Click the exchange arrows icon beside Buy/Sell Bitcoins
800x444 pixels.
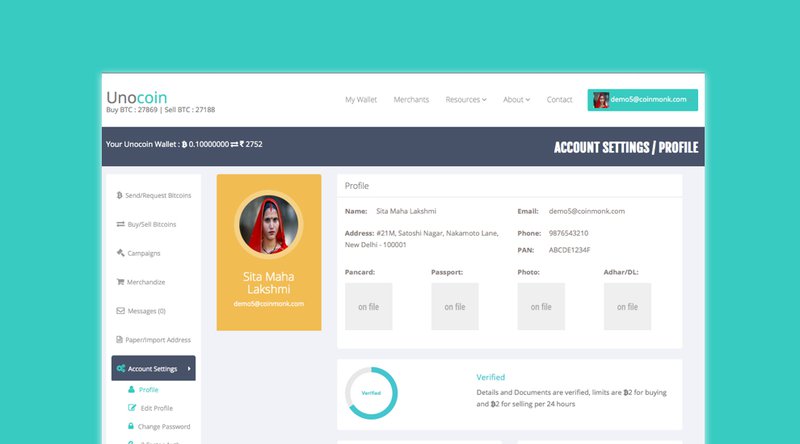pyautogui.click(x=120, y=224)
